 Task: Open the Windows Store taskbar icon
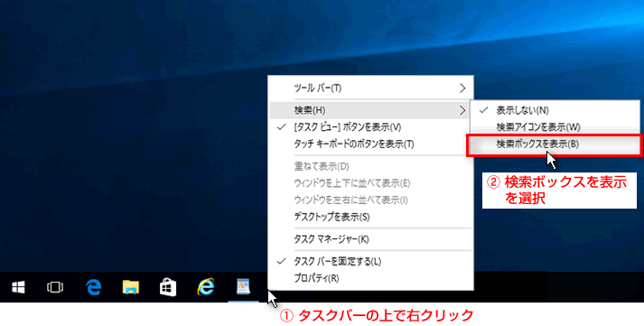[168, 287]
